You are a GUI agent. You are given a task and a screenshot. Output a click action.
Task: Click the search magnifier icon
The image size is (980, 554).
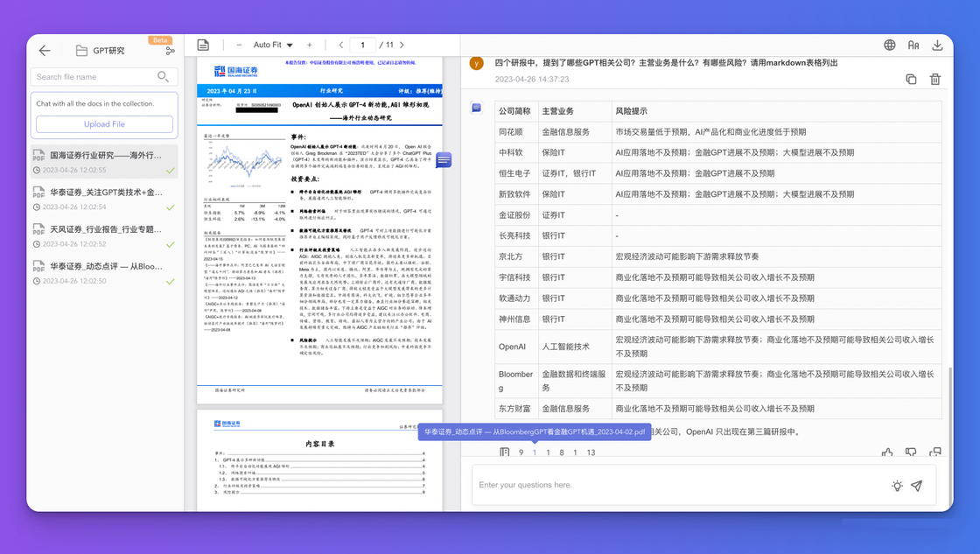tap(163, 77)
